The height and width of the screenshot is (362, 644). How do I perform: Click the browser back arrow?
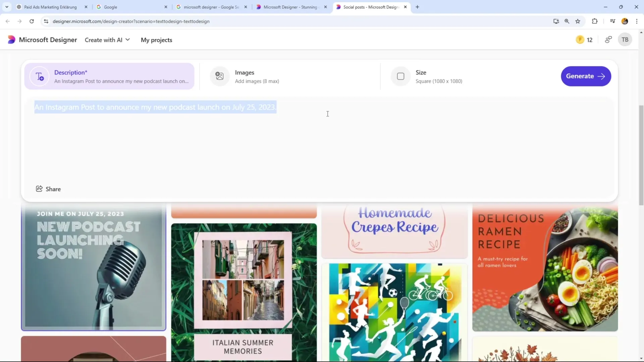(8, 21)
